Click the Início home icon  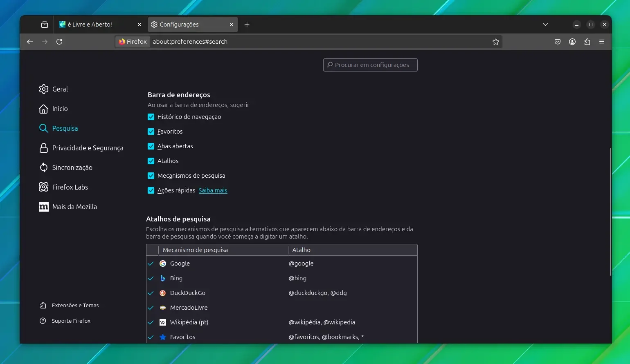[43, 109]
